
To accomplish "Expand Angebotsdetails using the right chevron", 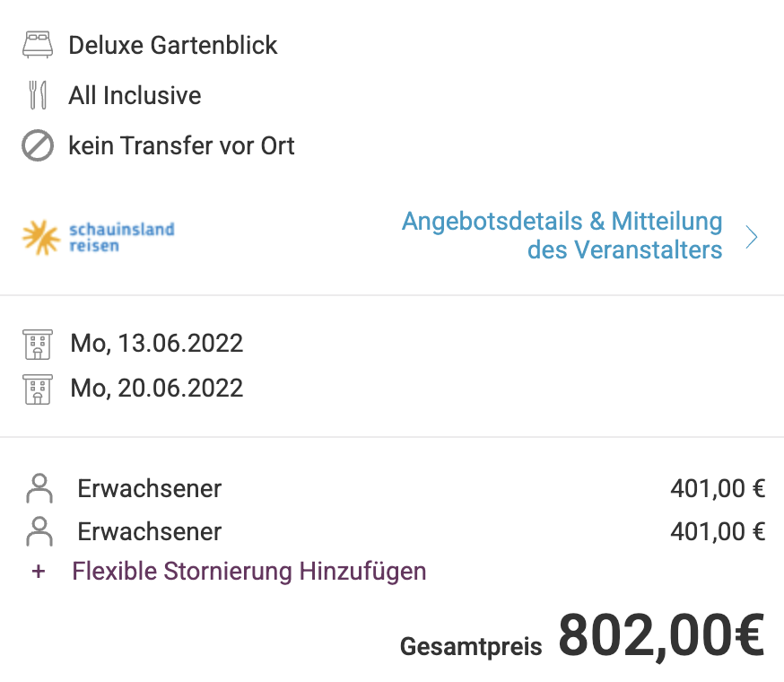I will click(751, 237).
